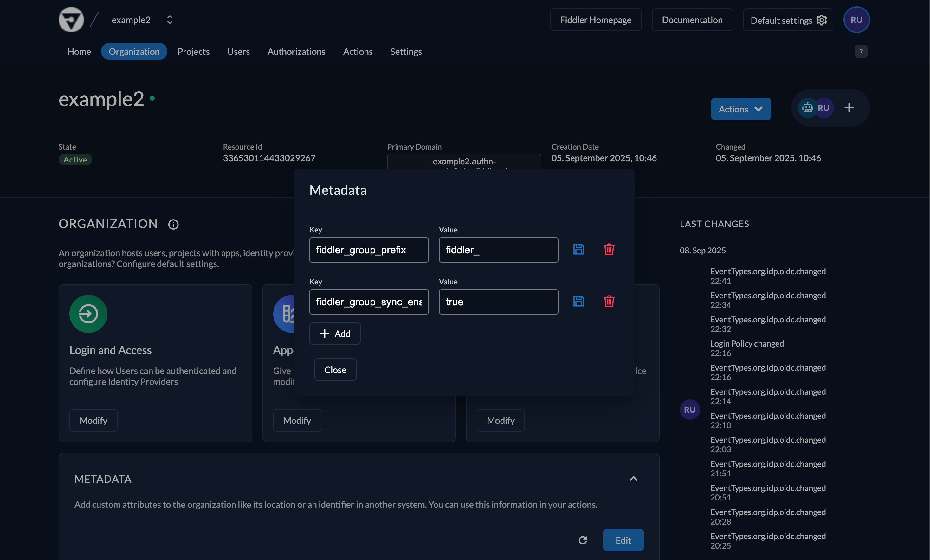Click the value field containing 'true'
Screen dimensions: 930x560
click(498, 302)
